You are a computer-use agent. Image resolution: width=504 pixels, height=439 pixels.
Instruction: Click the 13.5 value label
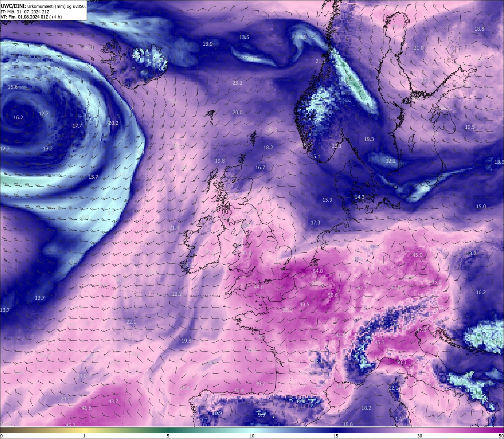[x=244, y=37]
